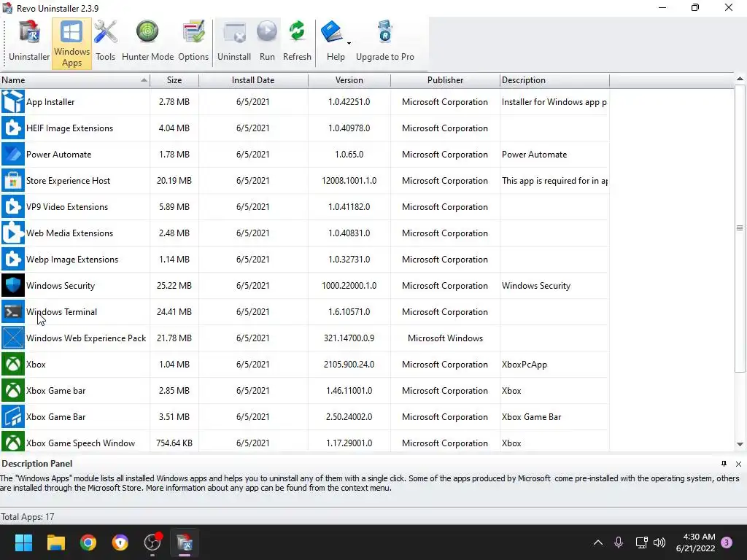Select the Windows Apps module

[x=71, y=43]
